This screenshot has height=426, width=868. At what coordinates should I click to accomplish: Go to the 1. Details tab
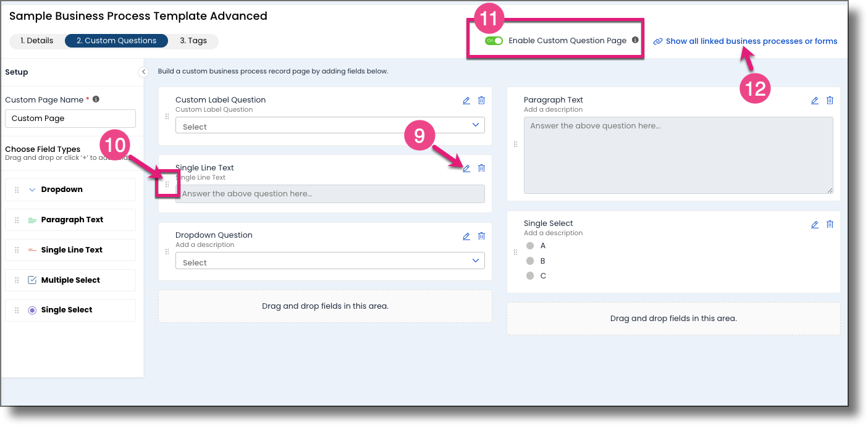37,41
